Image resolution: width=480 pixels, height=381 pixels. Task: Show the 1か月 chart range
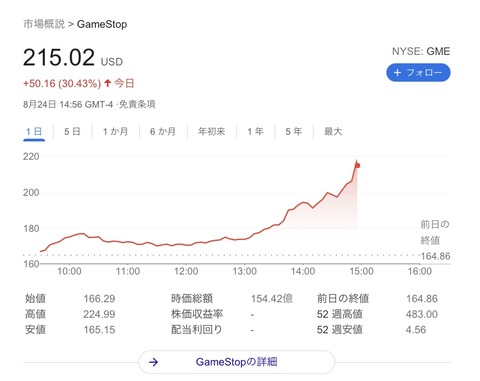115,131
